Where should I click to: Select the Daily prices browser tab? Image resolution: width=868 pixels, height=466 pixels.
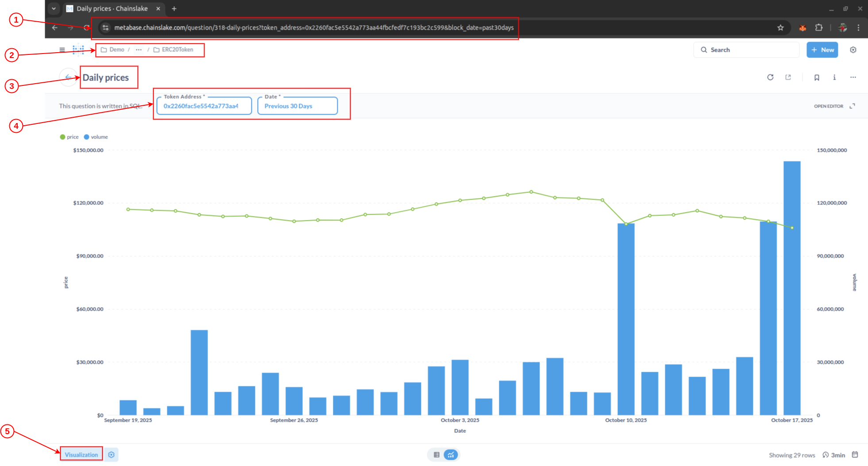(x=112, y=9)
